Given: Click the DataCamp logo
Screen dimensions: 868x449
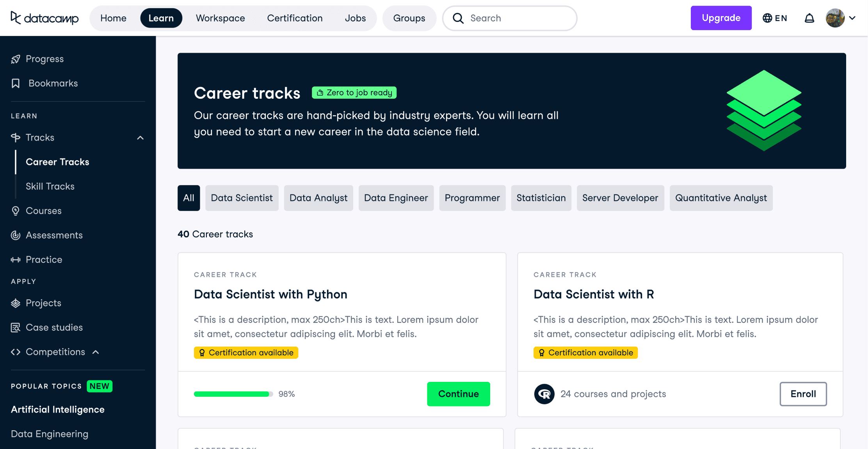Looking at the screenshot, I should click(x=44, y=18).
